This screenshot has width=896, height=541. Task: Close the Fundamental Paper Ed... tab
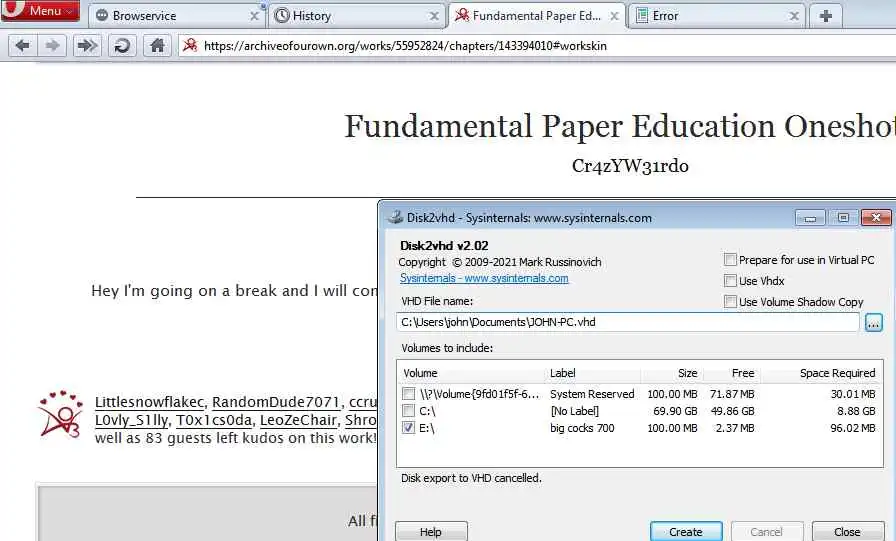tap(614, 17)
